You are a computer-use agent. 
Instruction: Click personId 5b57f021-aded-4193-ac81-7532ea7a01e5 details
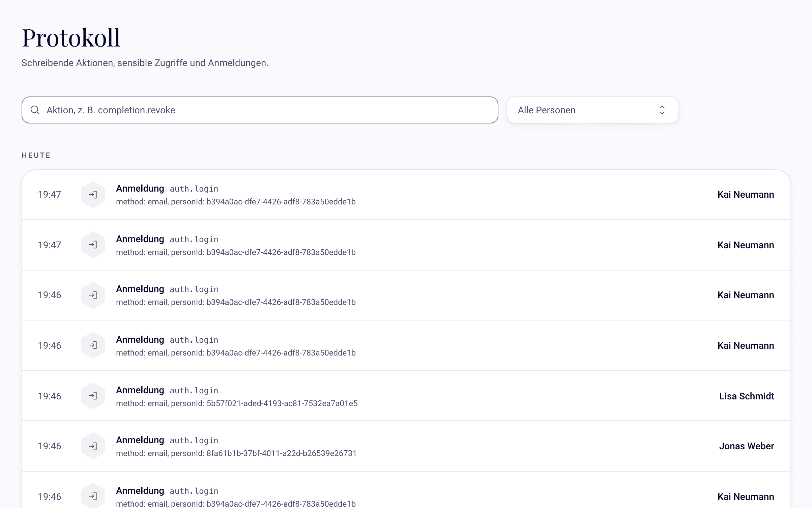click(x=237, y=403)
